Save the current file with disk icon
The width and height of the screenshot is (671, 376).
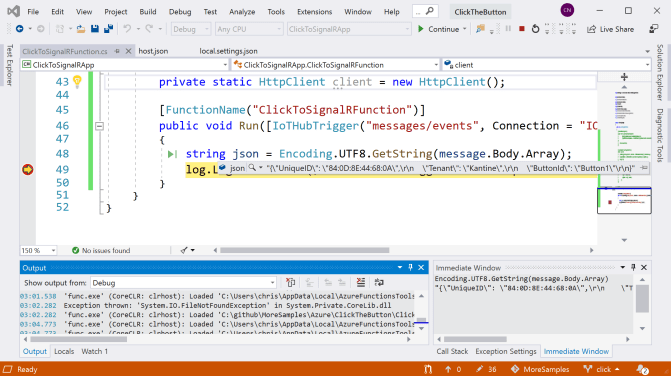(x=95, y=29)
